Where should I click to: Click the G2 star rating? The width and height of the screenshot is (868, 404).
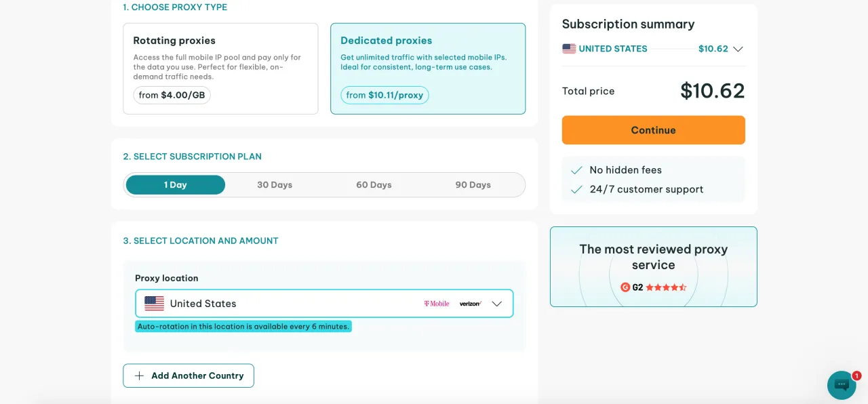point(666,287)
